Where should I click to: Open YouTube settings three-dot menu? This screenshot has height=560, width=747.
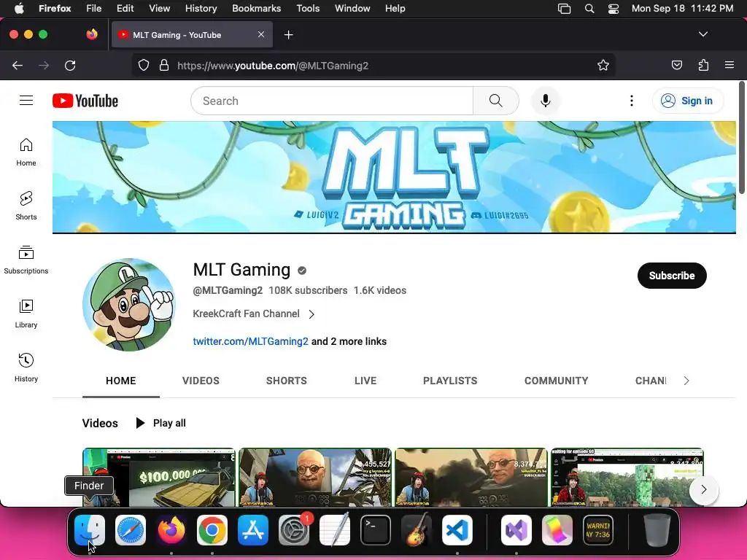click(x=631, y=101)
